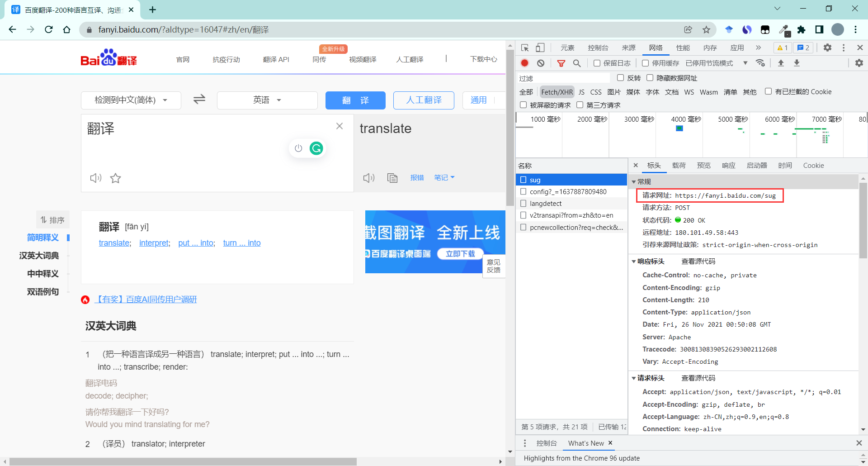This screenshot has height=466, width=868.
Task: Toggle the network filter funnel icon
Action: coord(561,63)
